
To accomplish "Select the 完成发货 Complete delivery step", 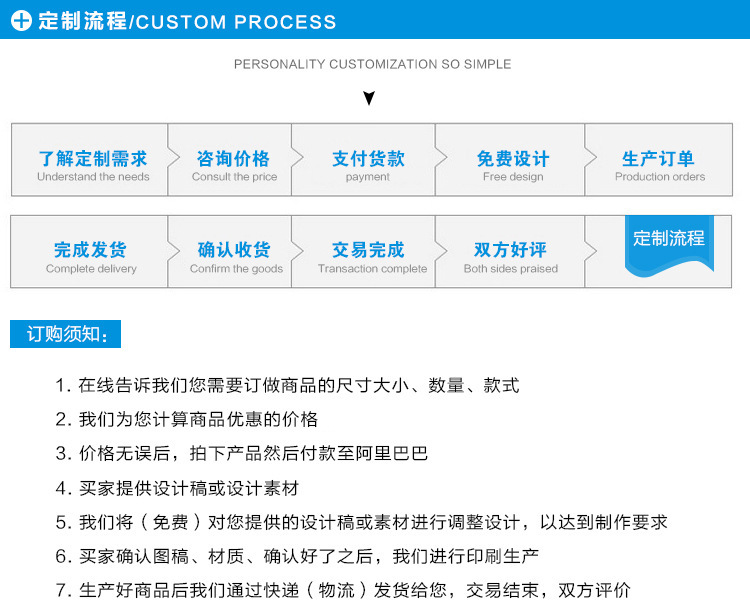I will click(x=89, y=252).
